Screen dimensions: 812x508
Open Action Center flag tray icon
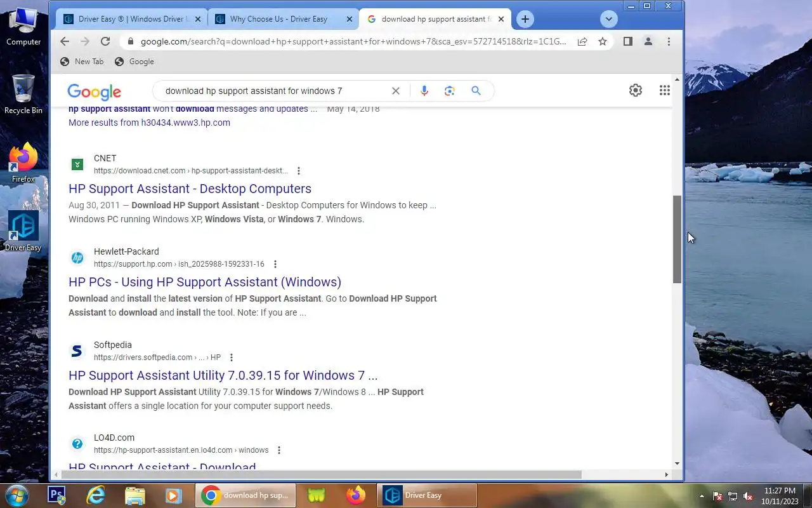(717, 496)
